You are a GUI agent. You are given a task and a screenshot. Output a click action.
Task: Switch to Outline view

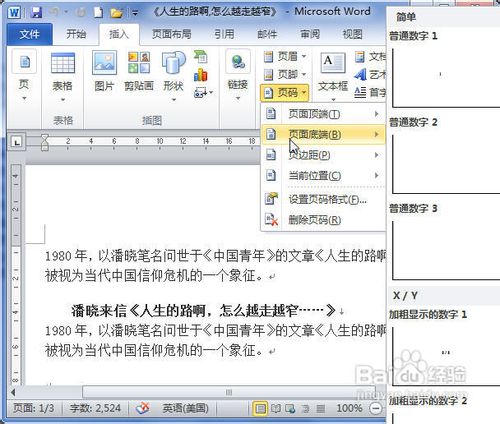coord(306,408)
